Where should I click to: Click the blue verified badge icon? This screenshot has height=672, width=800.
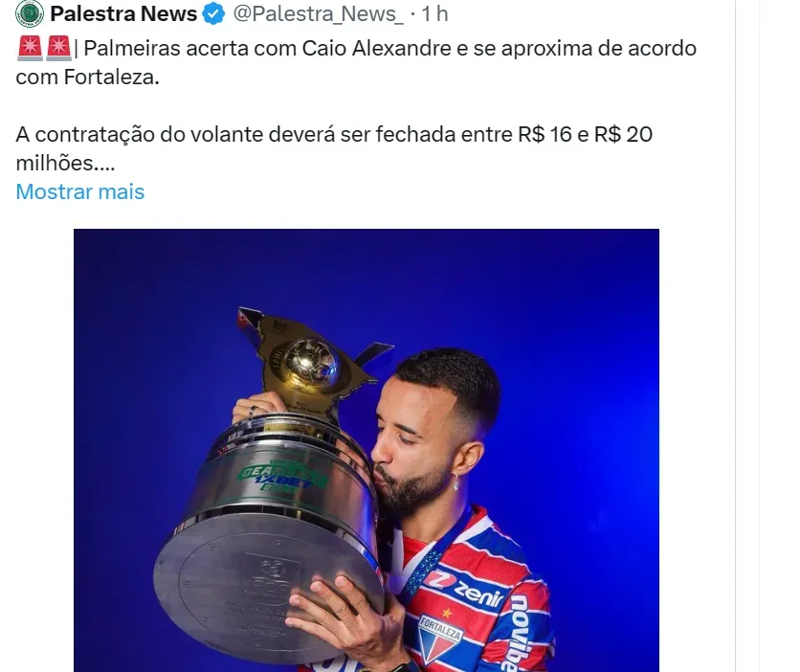tap(213, 13)
